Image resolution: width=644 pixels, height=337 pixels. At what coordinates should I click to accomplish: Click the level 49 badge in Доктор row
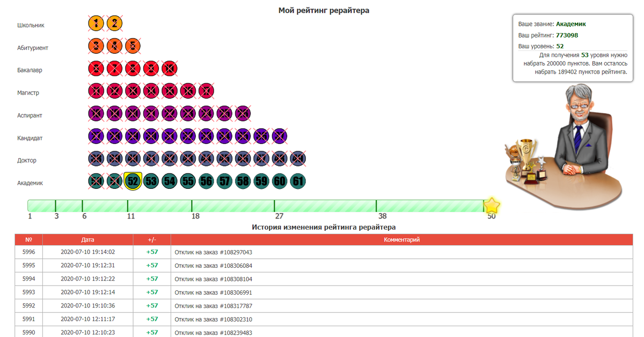(297, 158)
